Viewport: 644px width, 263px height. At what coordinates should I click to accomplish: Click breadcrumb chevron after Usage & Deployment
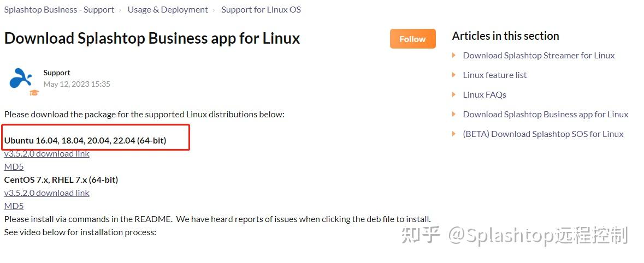(x=214, y=10)
